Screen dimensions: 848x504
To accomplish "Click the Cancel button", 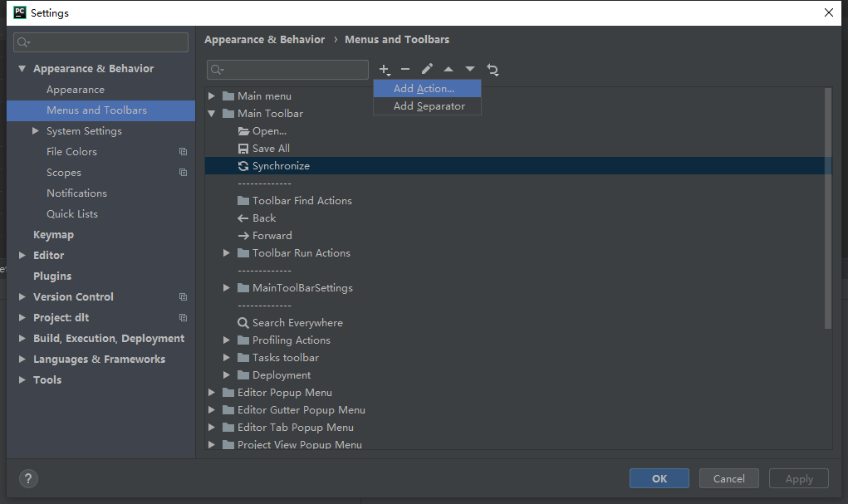I will click(x=728, y=478).
